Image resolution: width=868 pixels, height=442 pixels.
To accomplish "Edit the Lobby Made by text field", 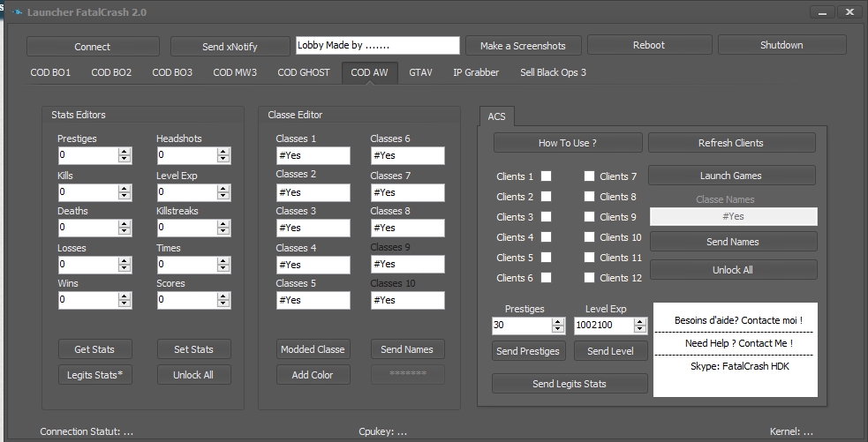I will pyautogui.click(x=378, y=45).
